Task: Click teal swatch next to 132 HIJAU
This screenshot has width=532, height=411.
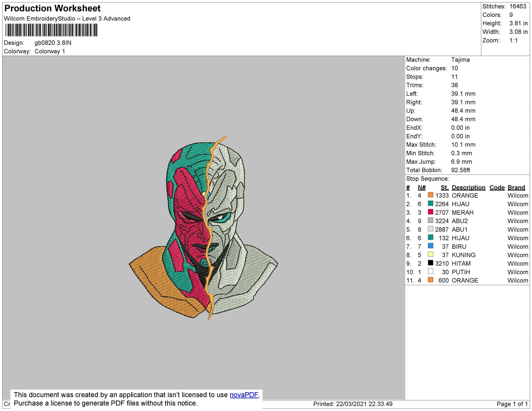Action: click(x=430, y=237)
